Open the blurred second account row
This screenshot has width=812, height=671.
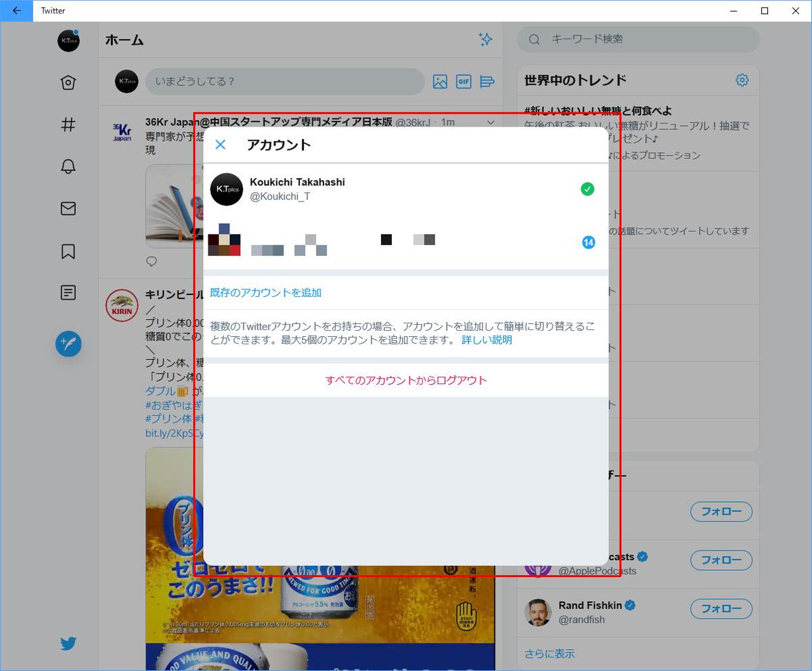(x=406, y=241)
